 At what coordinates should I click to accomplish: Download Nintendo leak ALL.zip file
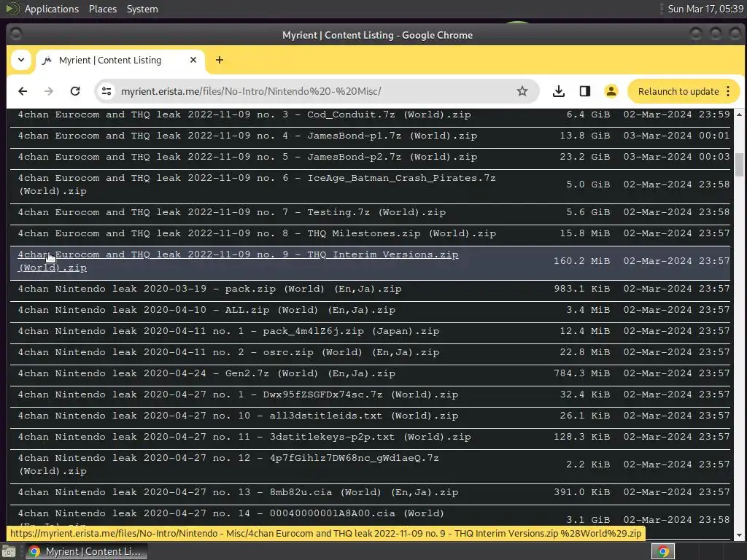(x=206, y=310)
